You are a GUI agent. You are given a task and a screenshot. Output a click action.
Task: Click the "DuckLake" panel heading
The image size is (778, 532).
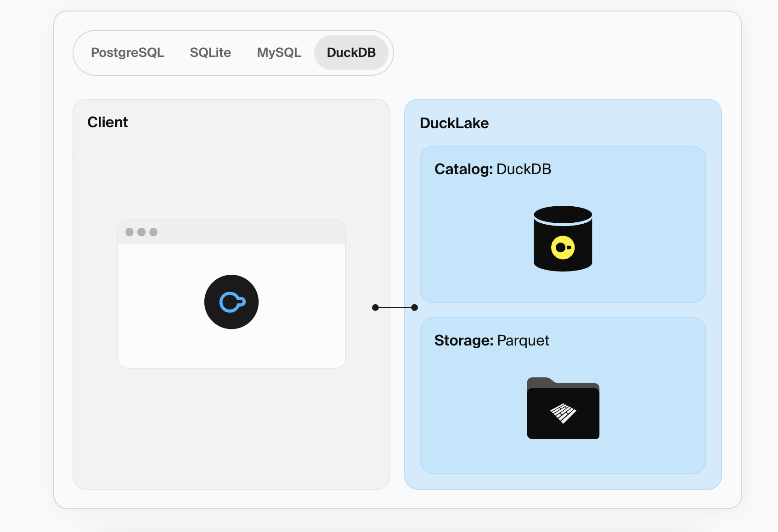pos(454,123)
